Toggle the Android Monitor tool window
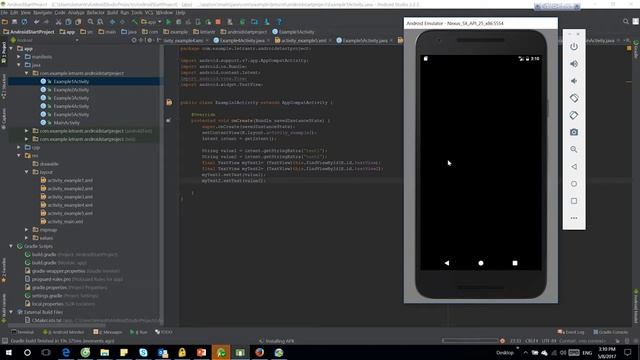Screen dimensions: 640x360 click(x=63, y=332)
